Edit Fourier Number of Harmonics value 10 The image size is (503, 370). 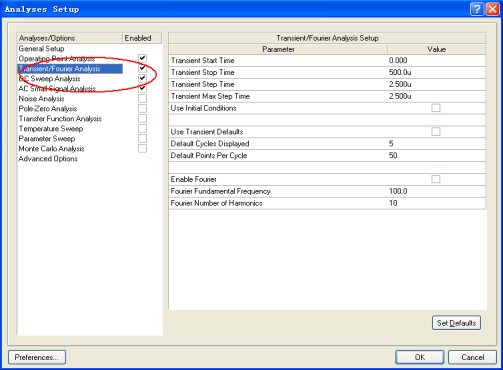436,203
